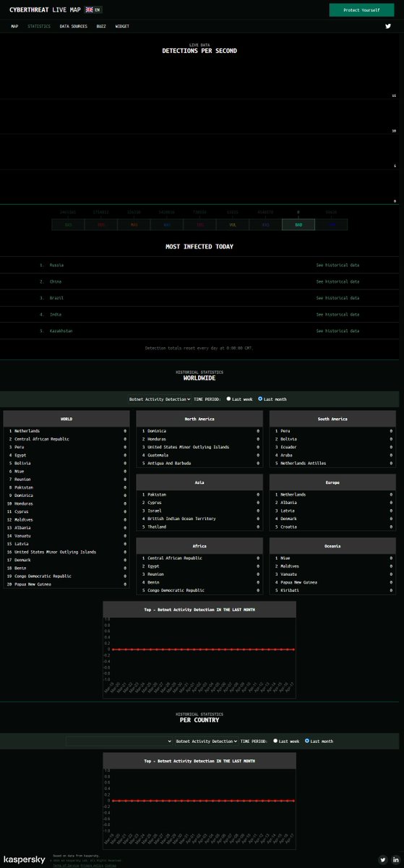The height and width of the screenshot is (868, 404).
Task: Toggle the ODS detection type
Action: (x=101, y=225)
